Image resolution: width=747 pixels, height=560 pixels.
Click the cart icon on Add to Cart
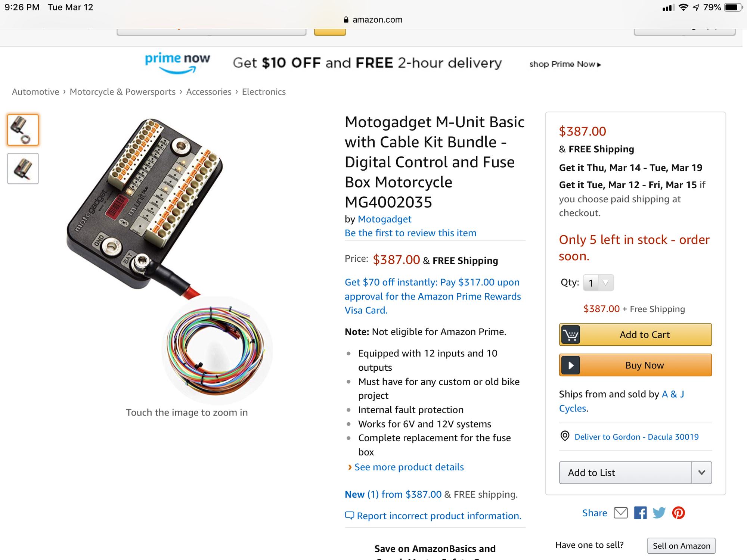[570, 335]
